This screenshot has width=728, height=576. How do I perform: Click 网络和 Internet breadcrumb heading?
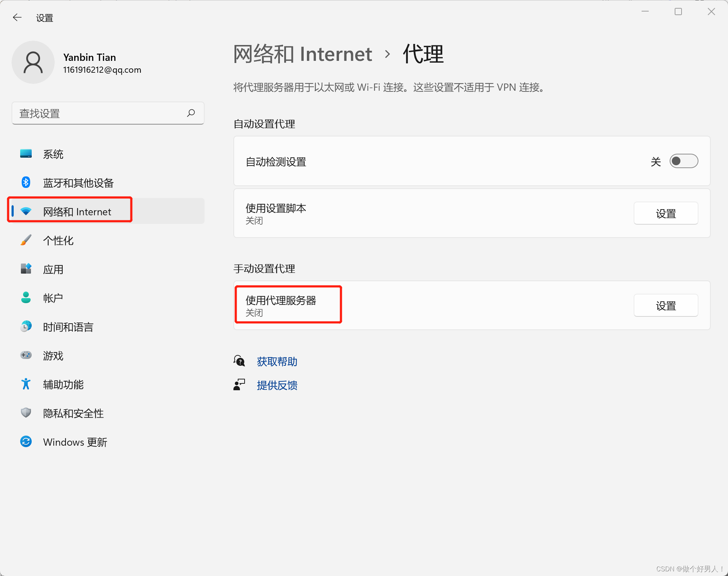coord(303,54)
